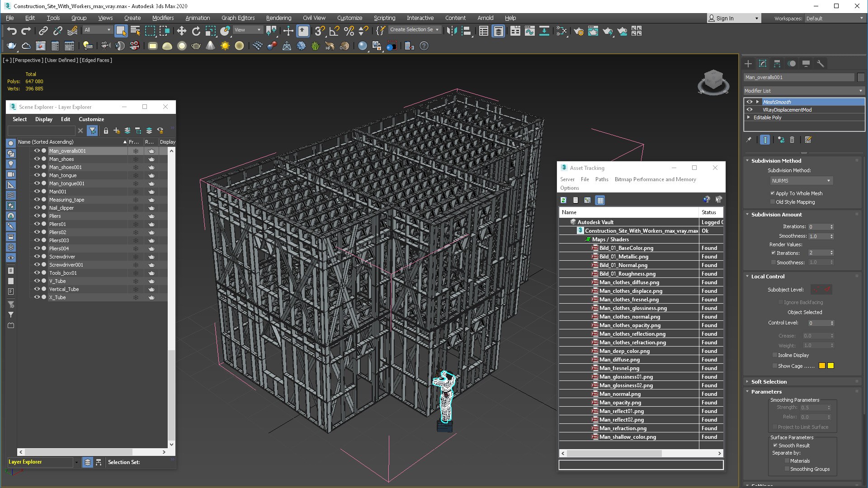The width and height of the screenshot is (868, 488).
Task: Click Table View icon in Asset Tracking
Action: point(600,200)
